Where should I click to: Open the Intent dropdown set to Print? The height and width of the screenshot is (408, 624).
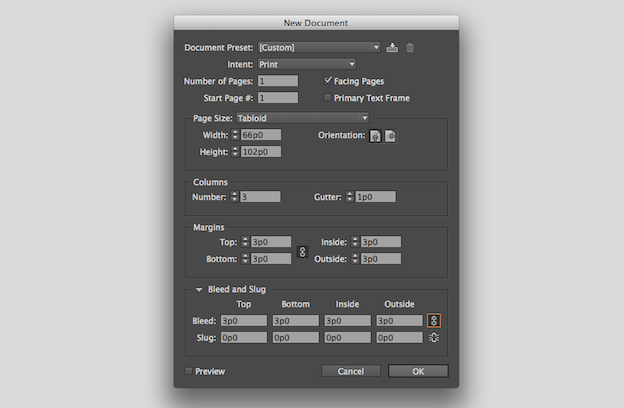pos(307,64)
